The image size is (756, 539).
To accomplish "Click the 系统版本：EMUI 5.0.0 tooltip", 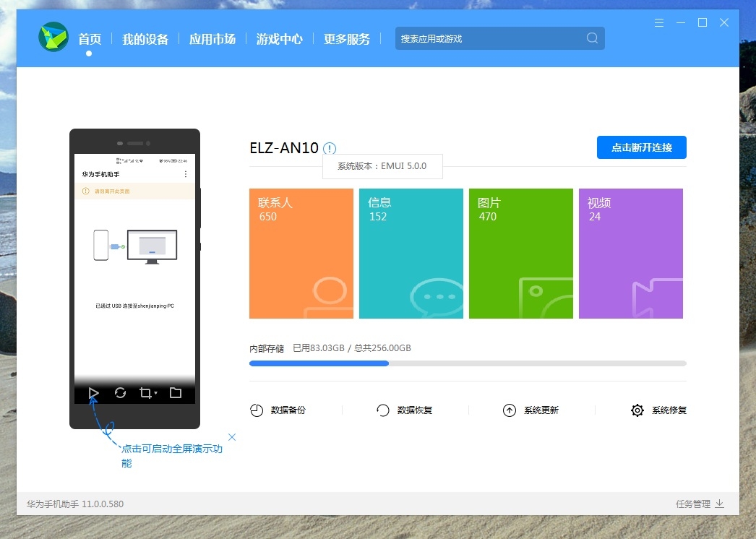I will click(x=382, y=166).
